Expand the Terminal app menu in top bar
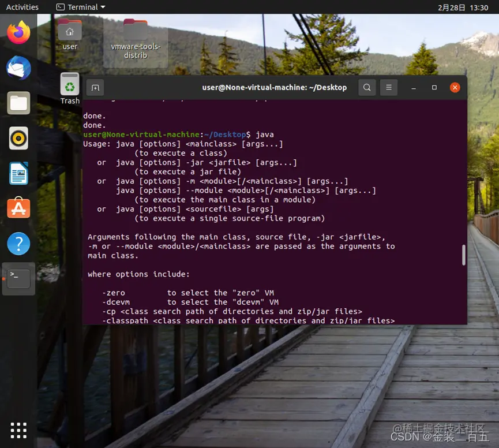This screenshot has width=499, height=448. (x=81, y=7)
